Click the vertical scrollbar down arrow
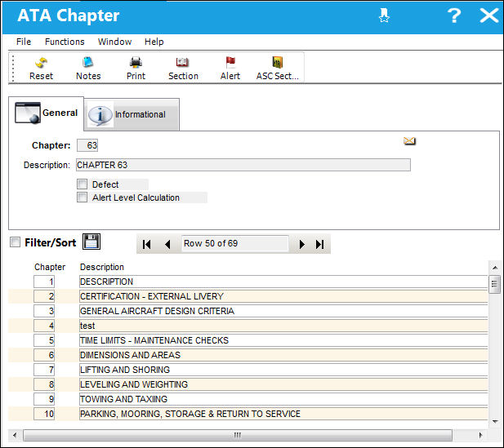Screen dimensions: 504x448 tap(495, 421)
